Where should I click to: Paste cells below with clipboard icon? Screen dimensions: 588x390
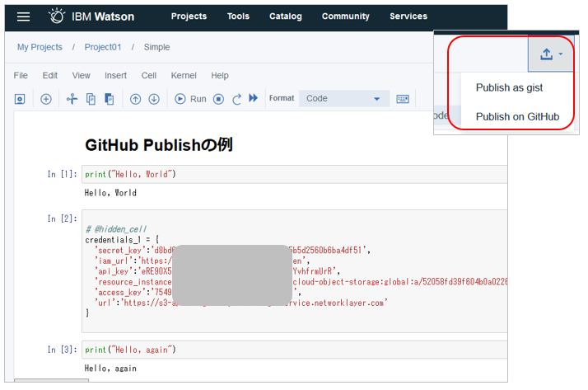tap(110, 99)
